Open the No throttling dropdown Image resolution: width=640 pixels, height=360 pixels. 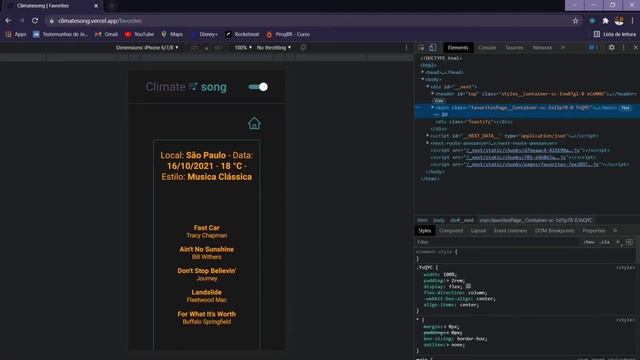point(274,48)
